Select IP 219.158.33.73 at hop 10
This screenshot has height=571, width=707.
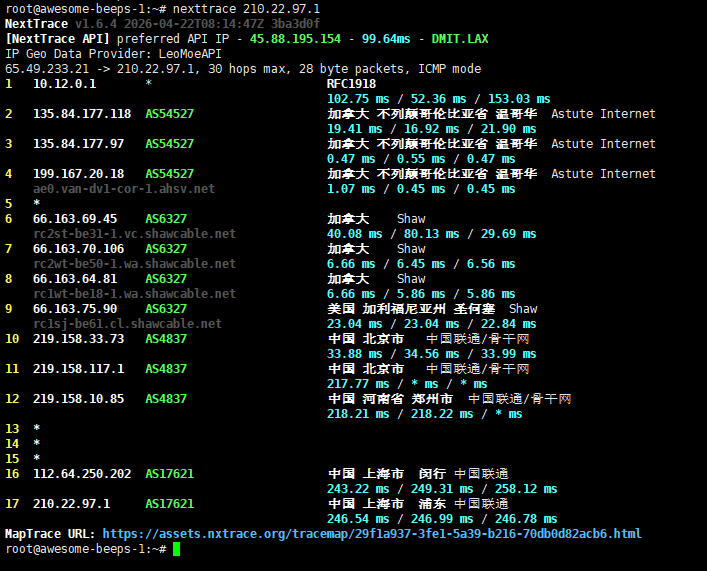coord(78,339)
